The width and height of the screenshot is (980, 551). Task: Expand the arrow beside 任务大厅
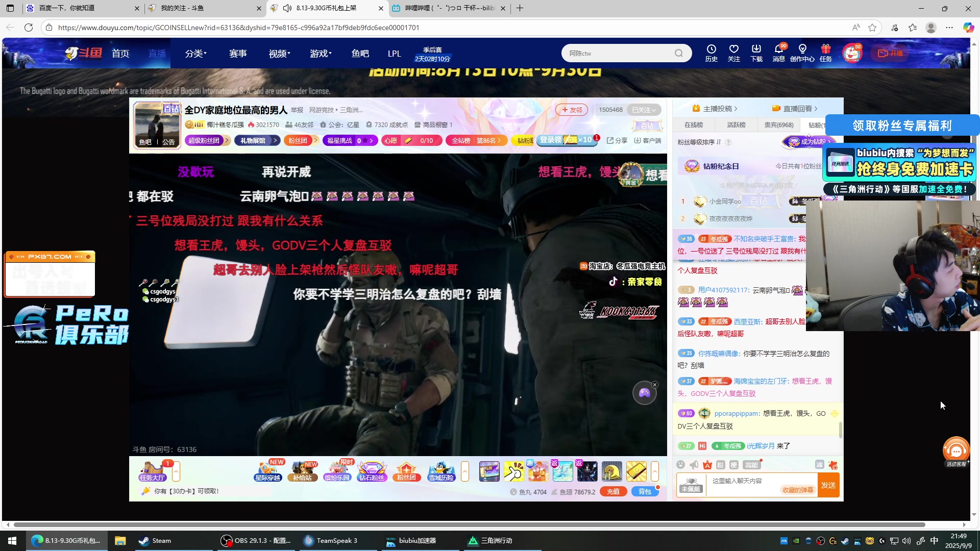click(x=176, y=471)
